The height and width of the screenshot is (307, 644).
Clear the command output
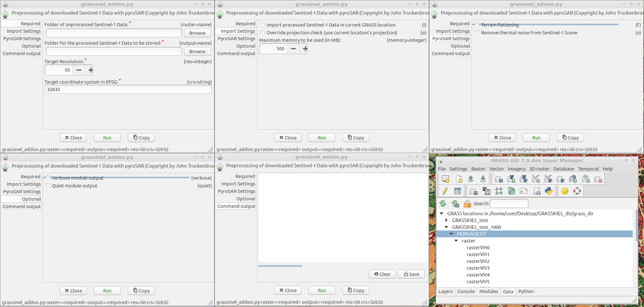(382, 274)
